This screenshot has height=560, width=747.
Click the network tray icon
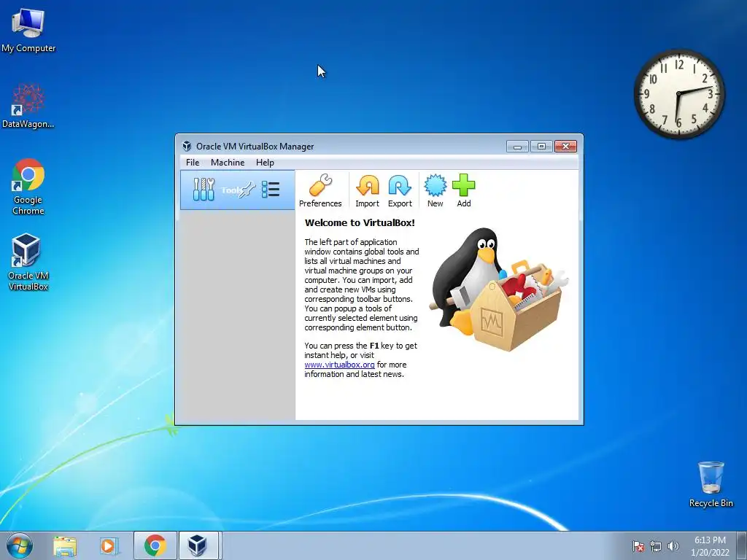point(656,546)
